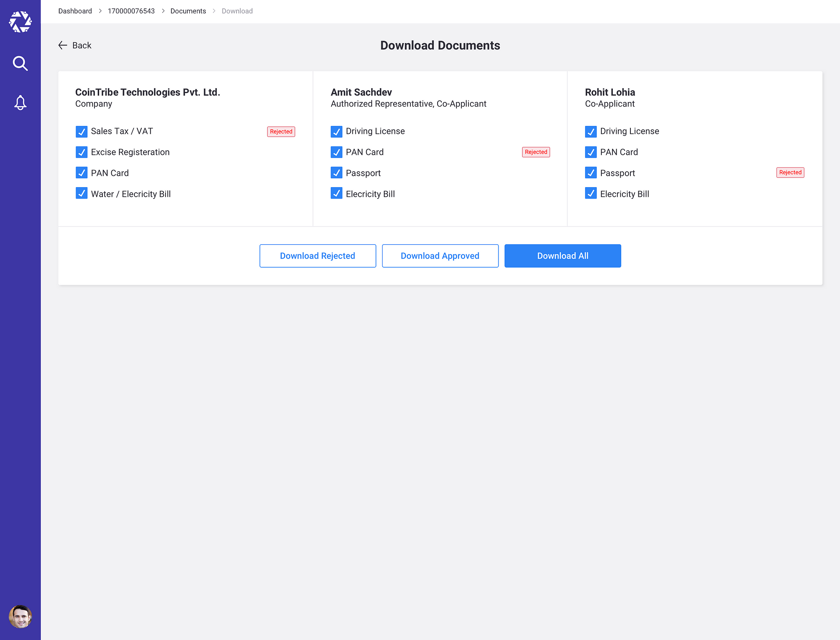The width and height of the screenshot is (840, 640).
Task: Click the Amit Sachdev heading
Action: pos(361,92)
